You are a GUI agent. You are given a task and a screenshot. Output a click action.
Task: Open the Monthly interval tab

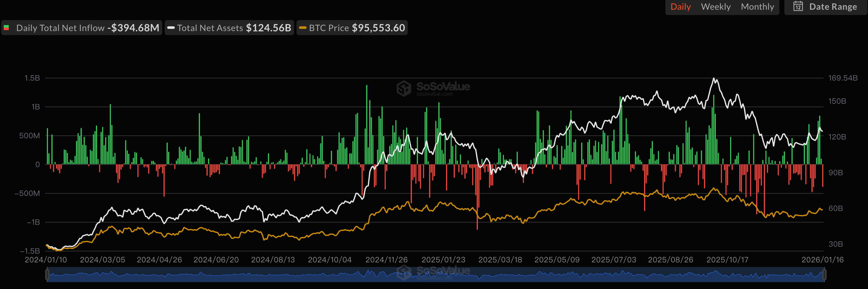(757, 7)
